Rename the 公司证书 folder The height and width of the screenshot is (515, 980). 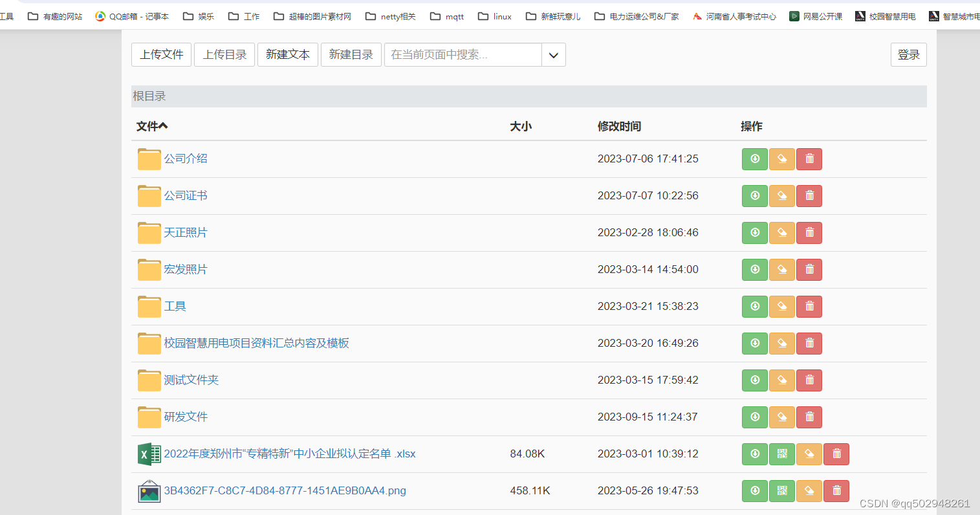coord(781,196)
